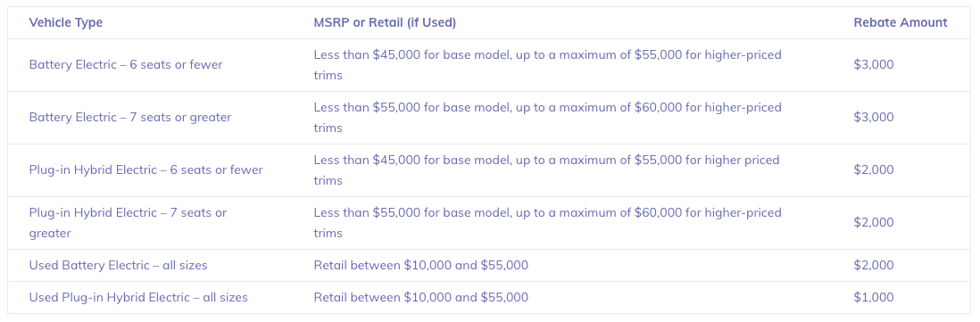Viewport: 980px width, 322px height.
Task: Select Plug-in Hybrid Electric – 6 seats or fewer
Action: [145, 169]
